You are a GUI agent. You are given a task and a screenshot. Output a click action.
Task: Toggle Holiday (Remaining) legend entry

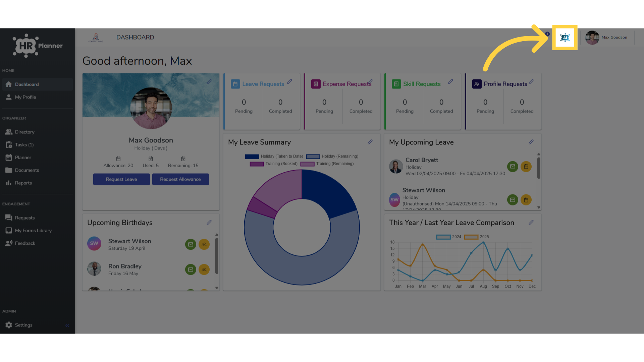[x=332, y=157]
